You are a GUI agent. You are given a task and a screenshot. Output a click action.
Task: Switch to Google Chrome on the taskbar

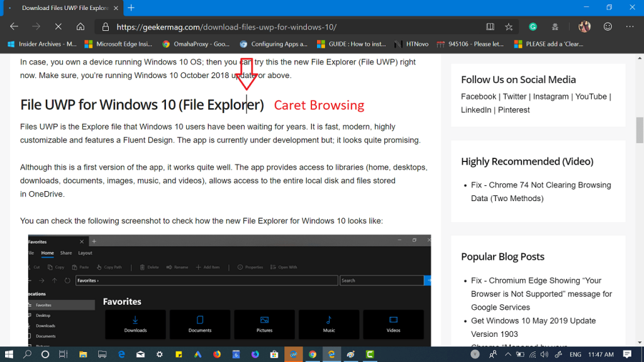(x=313, y=354)
